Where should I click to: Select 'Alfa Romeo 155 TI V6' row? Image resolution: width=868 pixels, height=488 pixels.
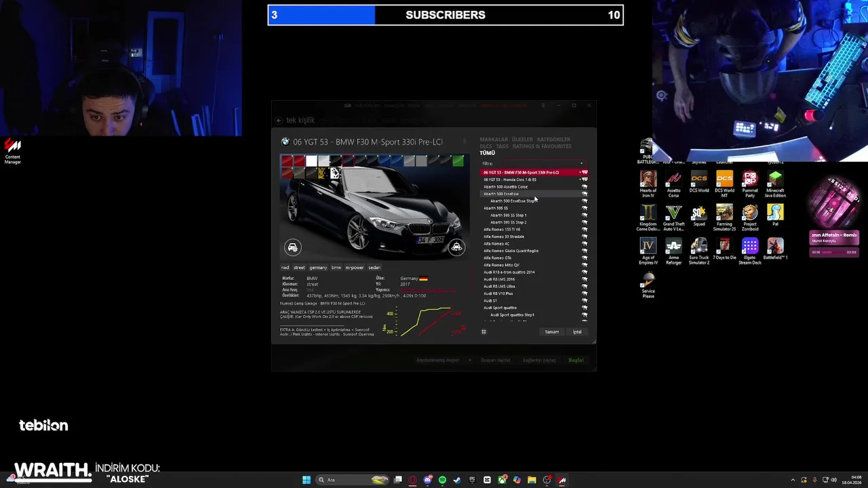pos(534,230)
